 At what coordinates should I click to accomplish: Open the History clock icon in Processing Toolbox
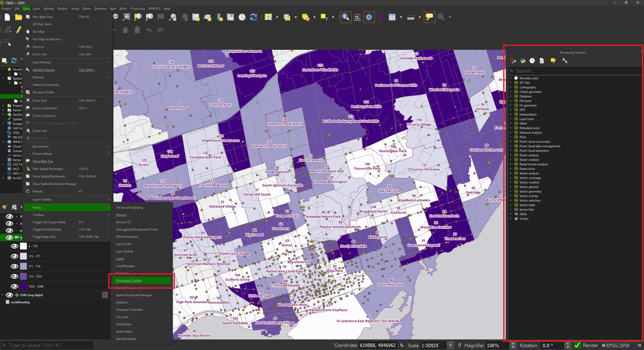click(x=532, y=61)
